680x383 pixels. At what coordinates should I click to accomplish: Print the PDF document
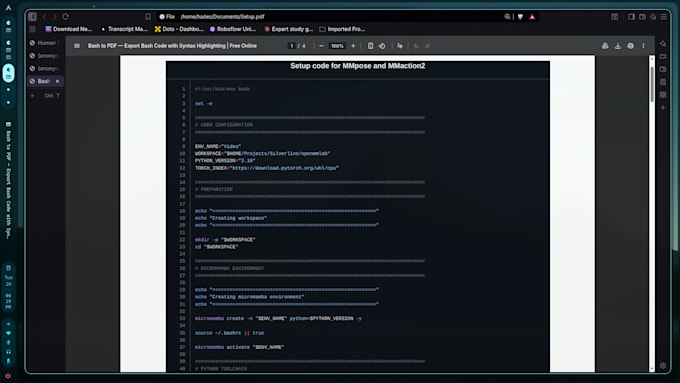[631, 46]
